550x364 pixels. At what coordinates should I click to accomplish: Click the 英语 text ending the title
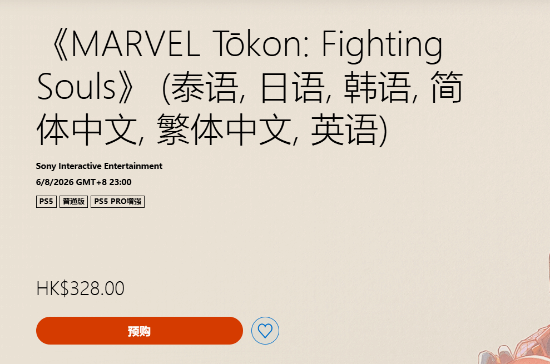tap(344, 129)
